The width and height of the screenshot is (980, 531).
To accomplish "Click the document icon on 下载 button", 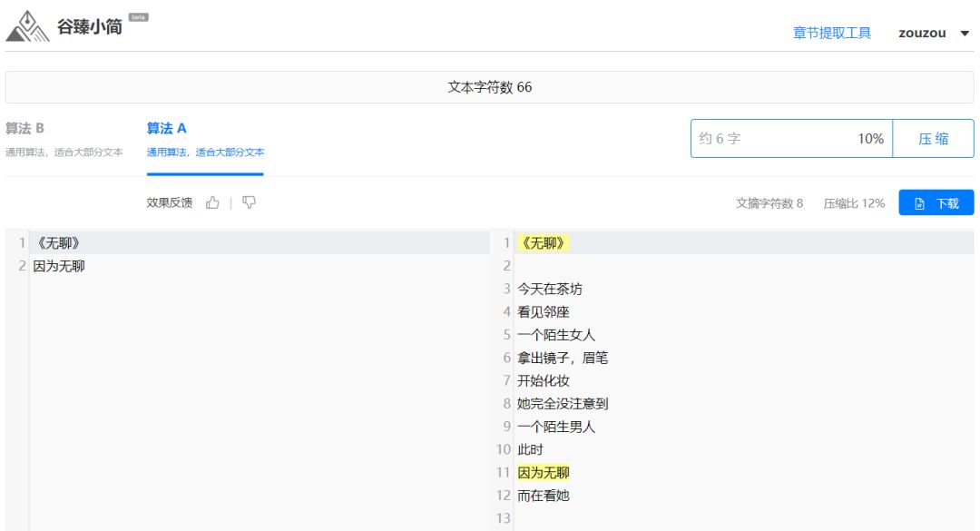I will coord(918,202).
